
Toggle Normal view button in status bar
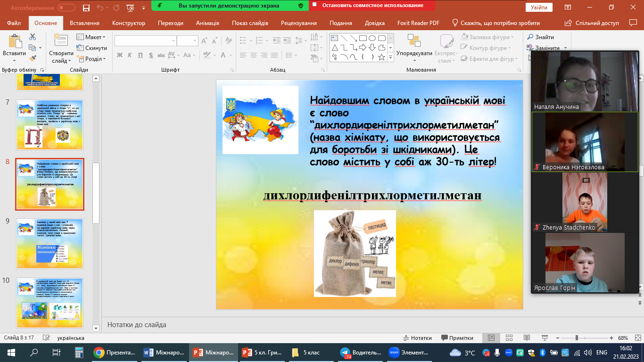pos(491,338)
